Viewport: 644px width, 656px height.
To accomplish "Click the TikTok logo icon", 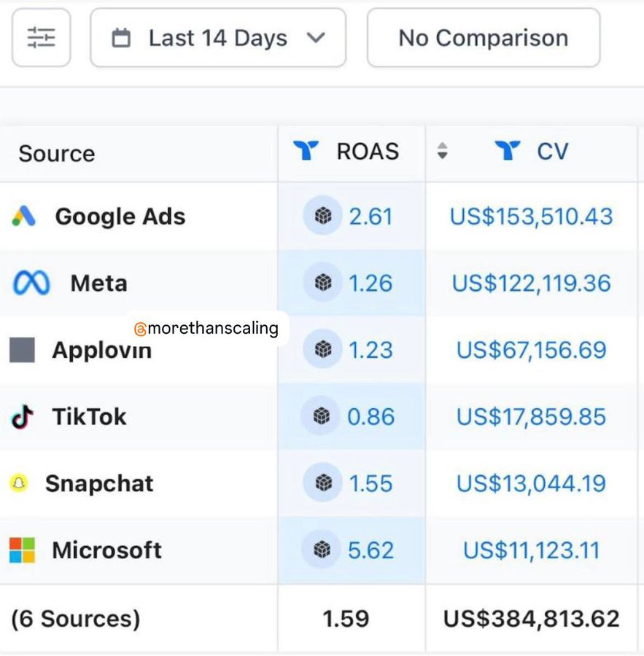I will [22, 417].
